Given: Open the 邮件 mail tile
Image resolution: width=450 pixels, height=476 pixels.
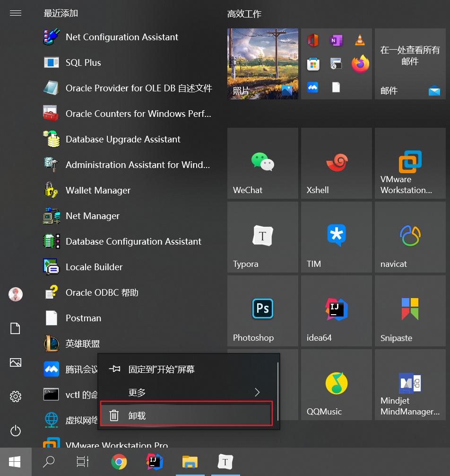Looking at the screenshot, I should click(410, 64).
